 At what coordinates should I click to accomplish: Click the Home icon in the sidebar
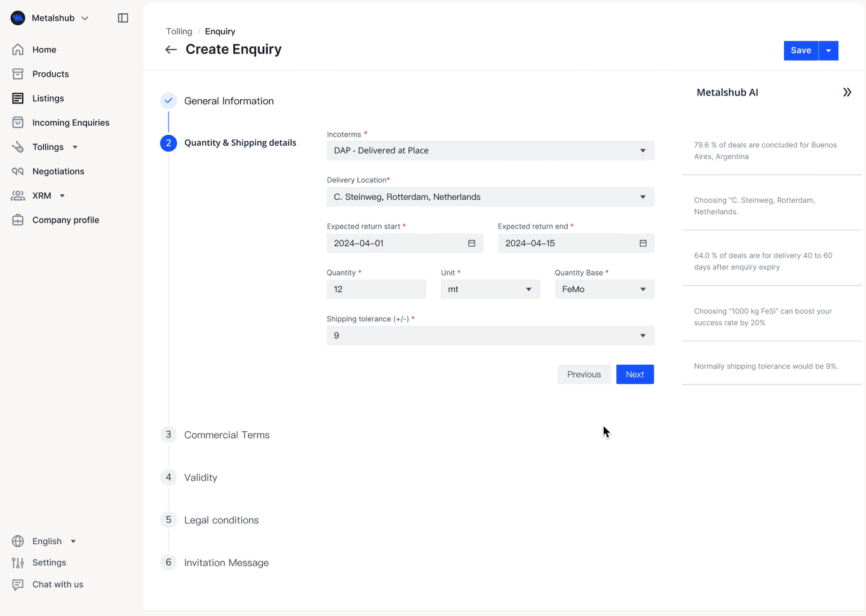(18, 49)
